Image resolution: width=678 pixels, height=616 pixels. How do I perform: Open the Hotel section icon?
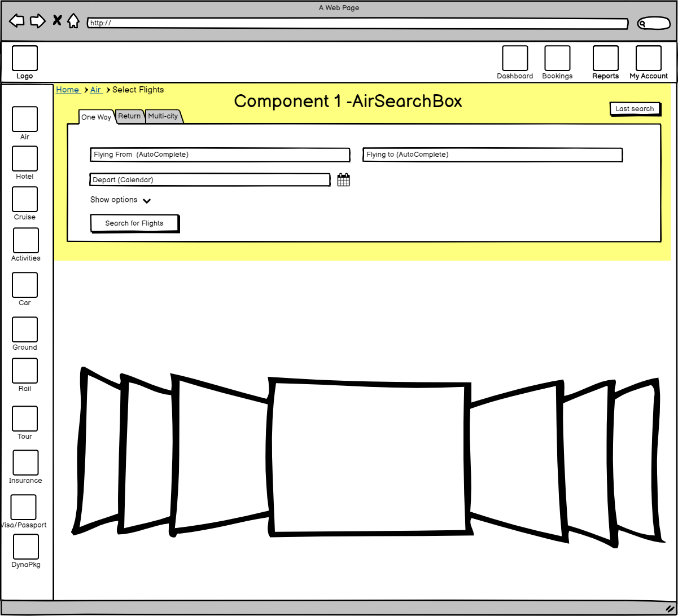[x=25, y=159]
